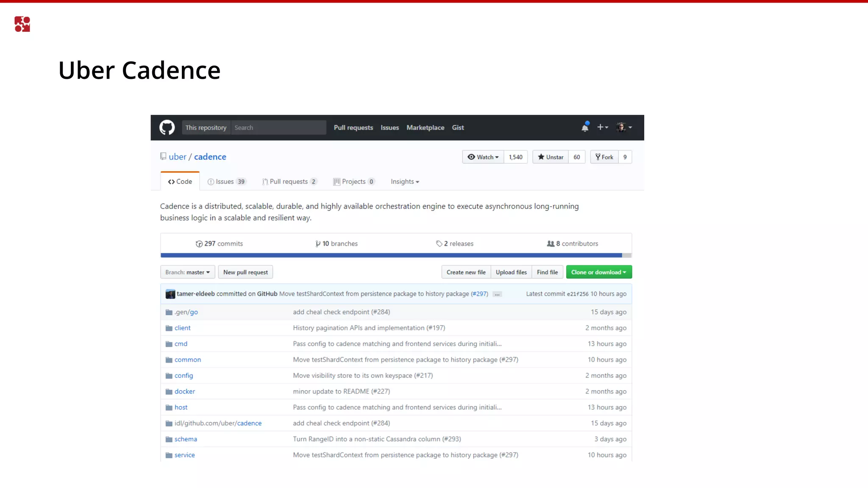Click the commits history icon

[199, 244]
